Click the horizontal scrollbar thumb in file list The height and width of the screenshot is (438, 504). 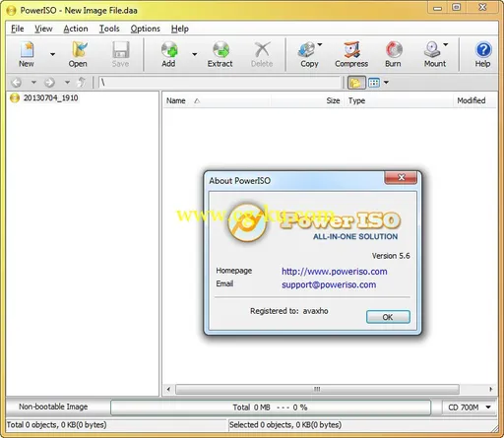click(317, 390)
